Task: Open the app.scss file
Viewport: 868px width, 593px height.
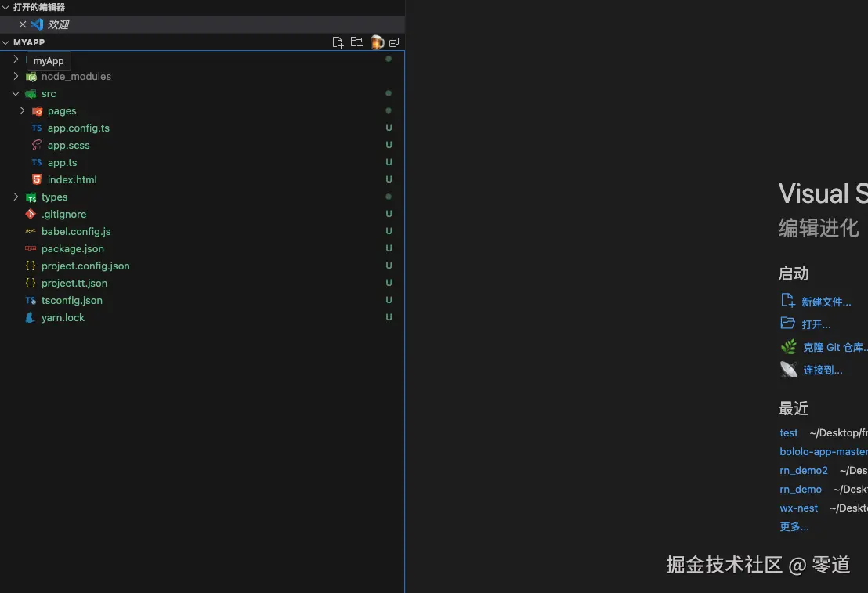Action: pyautogui.click(x=203, y=145)
